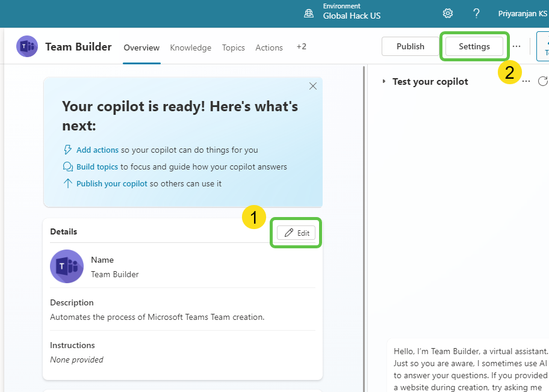Follow the Add actions link
549x392 pixels.
tap(97, 150)
